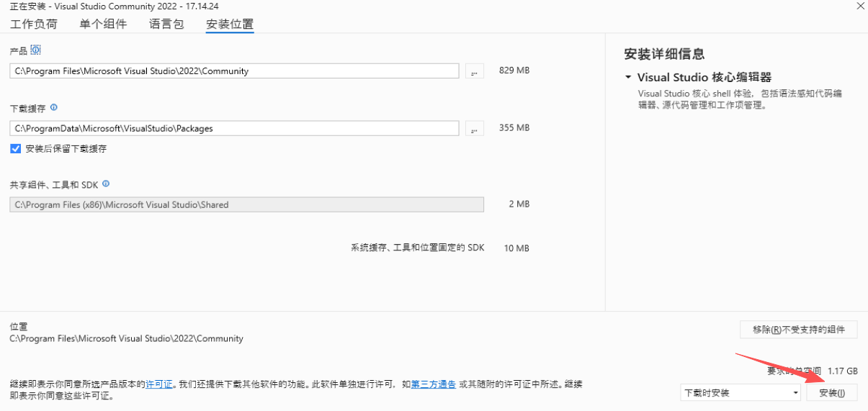This screenshot has width=868, height=411.
Task: Click 系统缓存、工具和位置固定的 SDK label
Action: click(418, 248)
